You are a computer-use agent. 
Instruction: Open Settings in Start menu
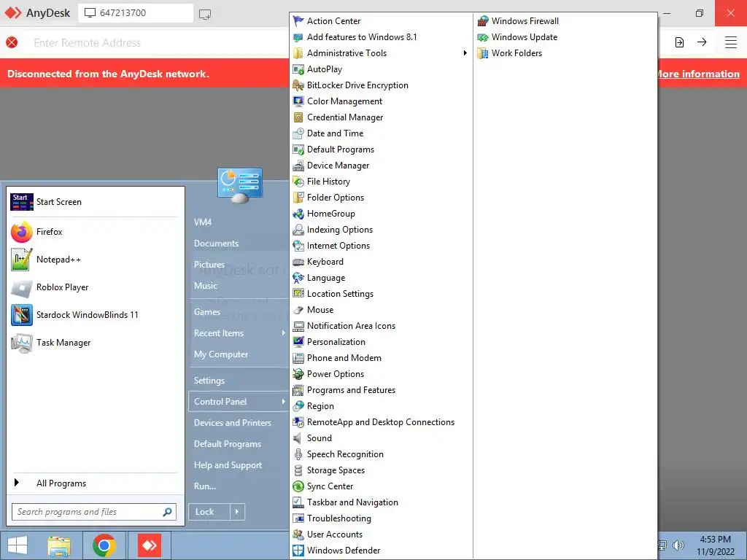click(x=209, y=381)
